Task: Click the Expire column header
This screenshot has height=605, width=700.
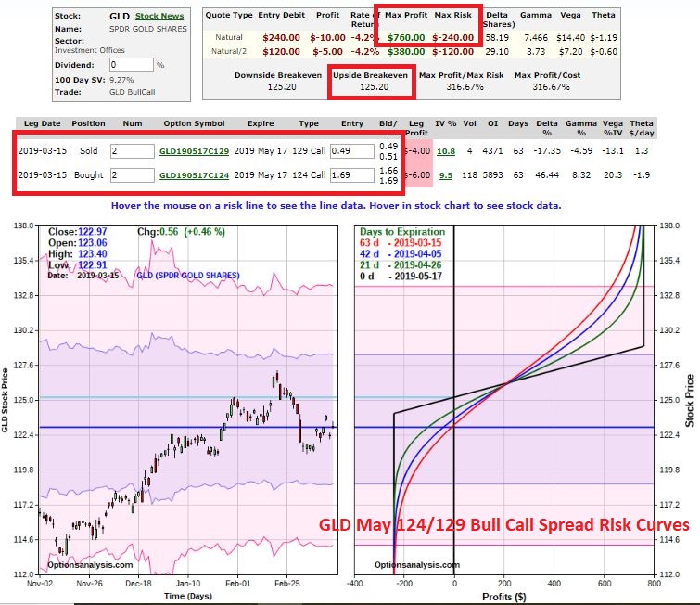Action: coord(261,123)
